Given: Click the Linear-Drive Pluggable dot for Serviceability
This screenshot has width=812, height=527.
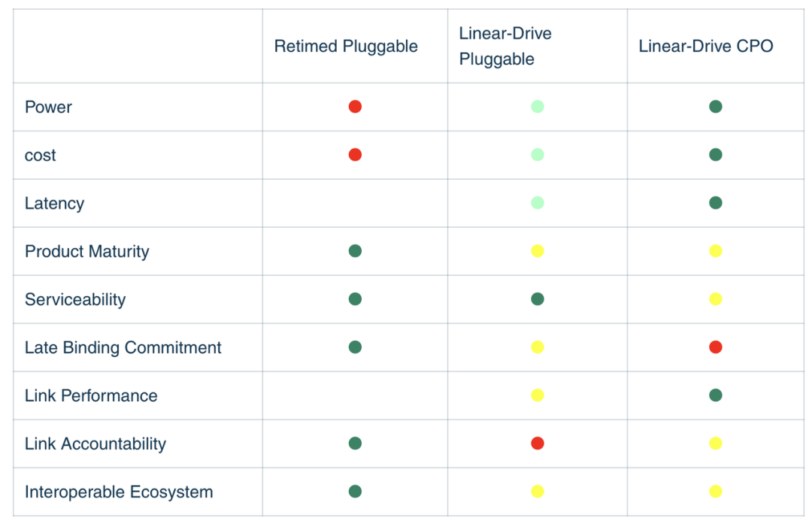Looking at the screenshot, I should [x=537, y=299].
